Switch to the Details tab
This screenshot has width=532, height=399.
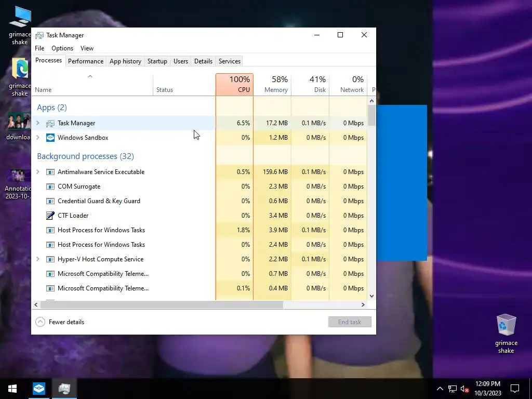(x=203, y=61)
